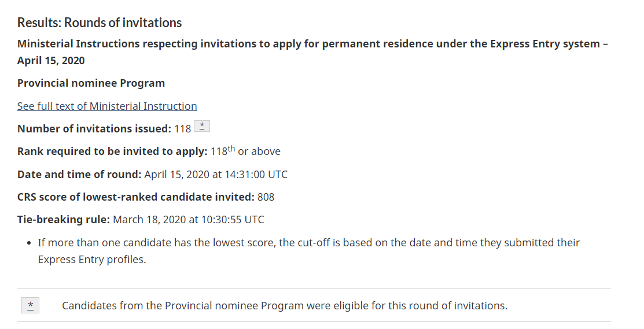This screenshot has width=644, height=329.
Task: Click the number 118 of invitations issued
Action: pyautogui.click(x=183, y=128)
